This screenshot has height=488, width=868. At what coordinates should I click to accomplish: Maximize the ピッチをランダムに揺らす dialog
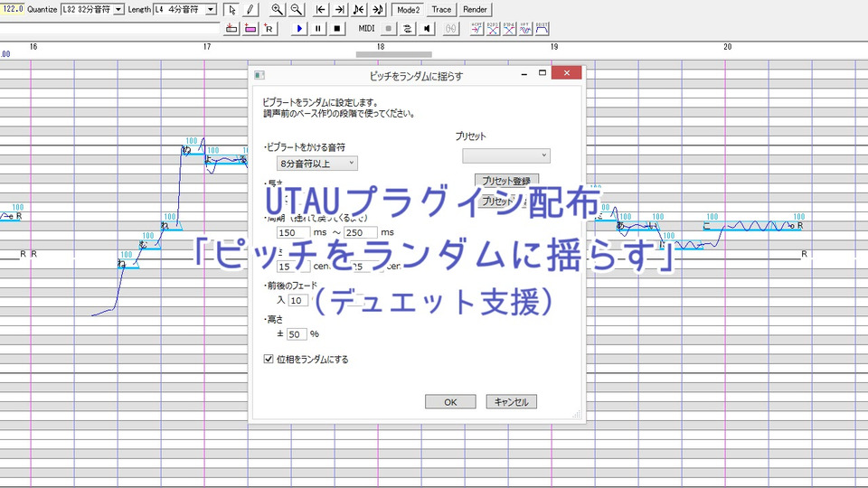542,73
